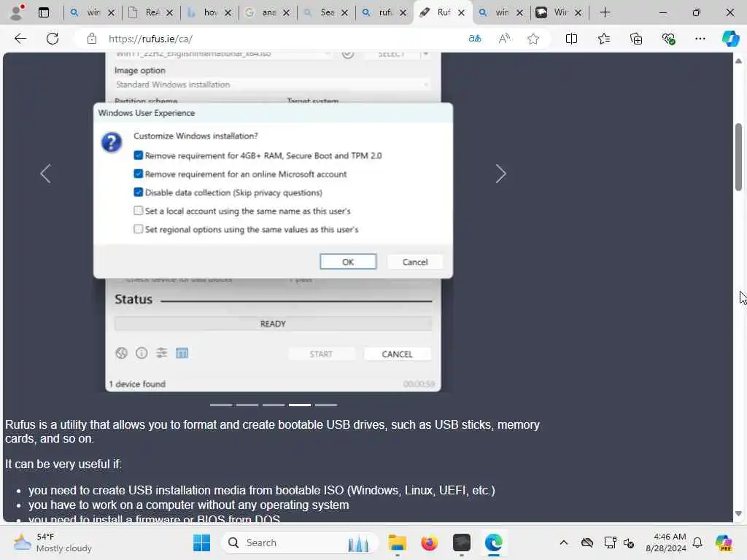This screenshot has width=747, height=560.
Task: Open the weather widget showing 54°F
Action: click(x=53, y=542)
